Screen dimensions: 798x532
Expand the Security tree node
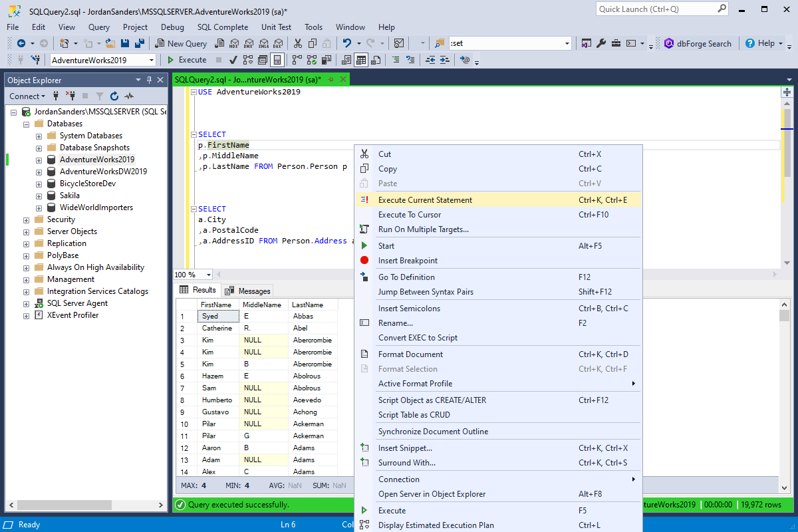pos(27,219)
